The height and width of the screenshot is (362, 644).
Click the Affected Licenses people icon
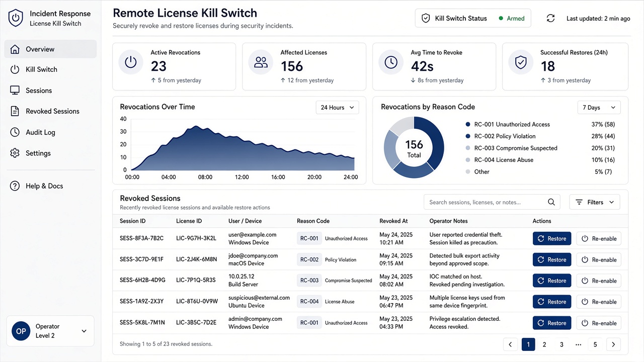261,62
